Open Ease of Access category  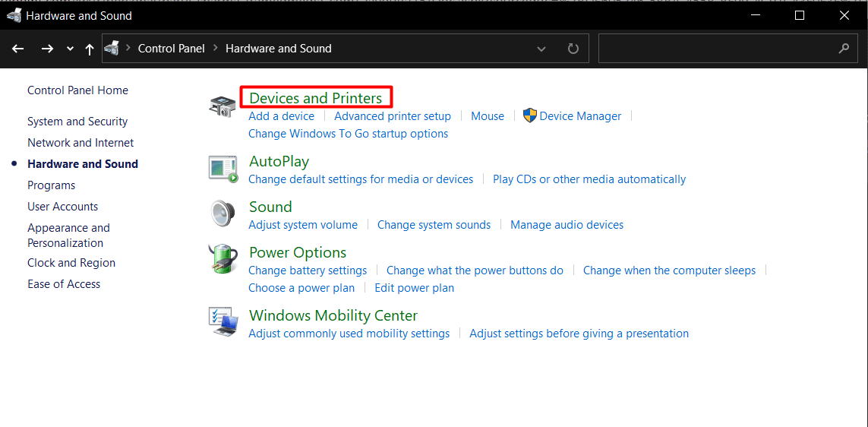(64, 284)
